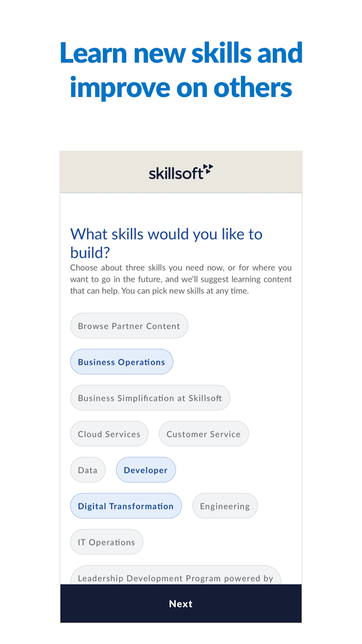
Task: Select the Cloud Services skill
Action: (109, 434)
